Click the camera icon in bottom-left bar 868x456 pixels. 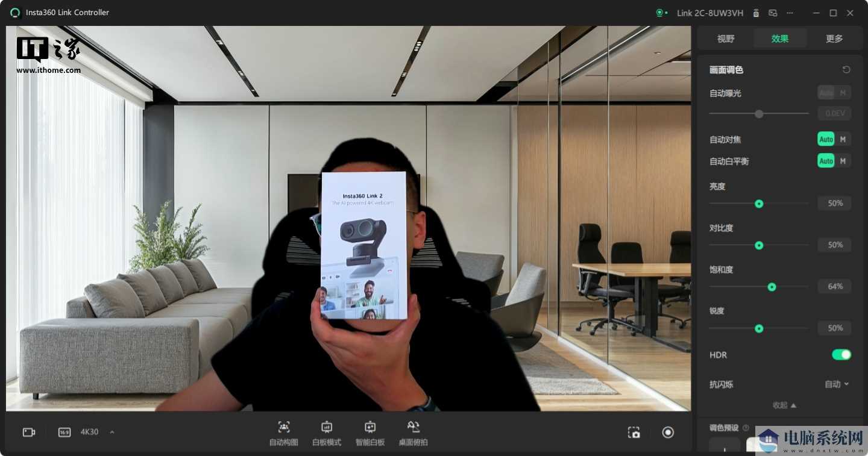[x=29, y=432]
